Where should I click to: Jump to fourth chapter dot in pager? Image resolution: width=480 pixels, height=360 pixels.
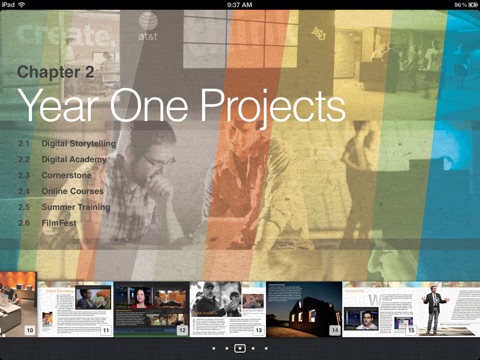[x=253, y=349]
